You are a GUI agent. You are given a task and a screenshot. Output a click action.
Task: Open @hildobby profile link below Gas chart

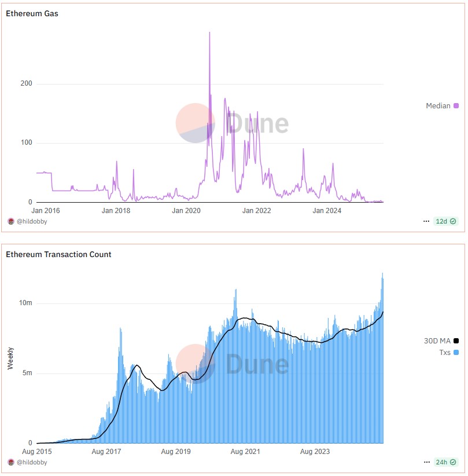click(32, 221)
